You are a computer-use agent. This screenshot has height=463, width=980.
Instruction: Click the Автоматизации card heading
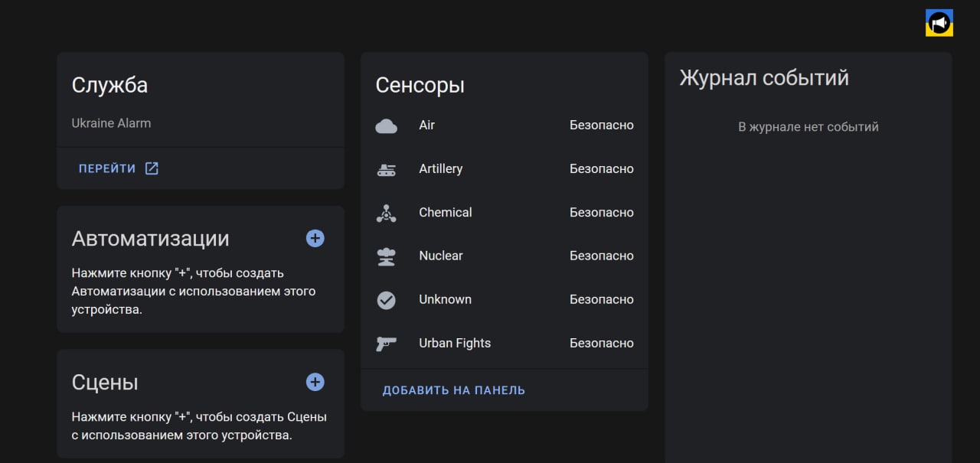(x=150, y=239)
